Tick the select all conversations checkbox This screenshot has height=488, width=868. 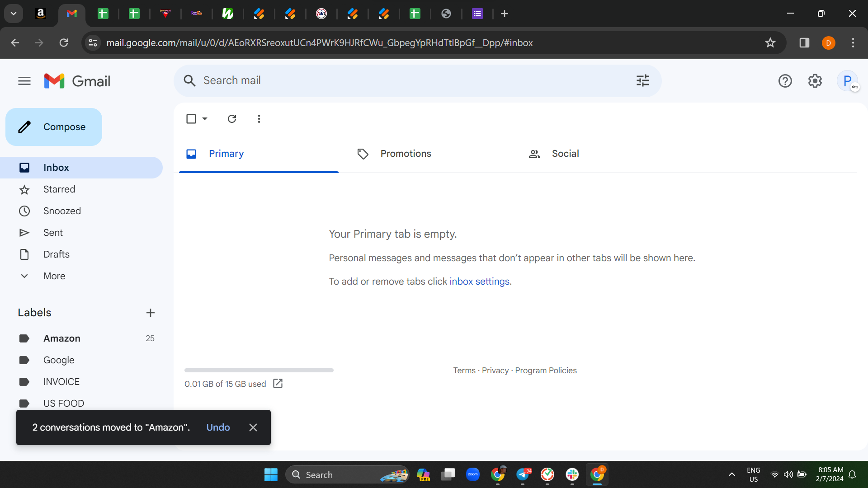pos(191,119)
